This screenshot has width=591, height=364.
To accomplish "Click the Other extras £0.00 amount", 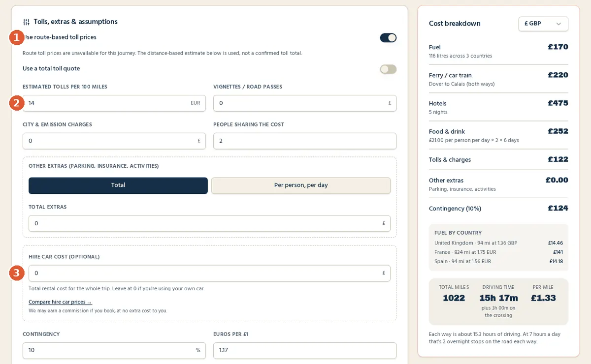I will point(557,180).
